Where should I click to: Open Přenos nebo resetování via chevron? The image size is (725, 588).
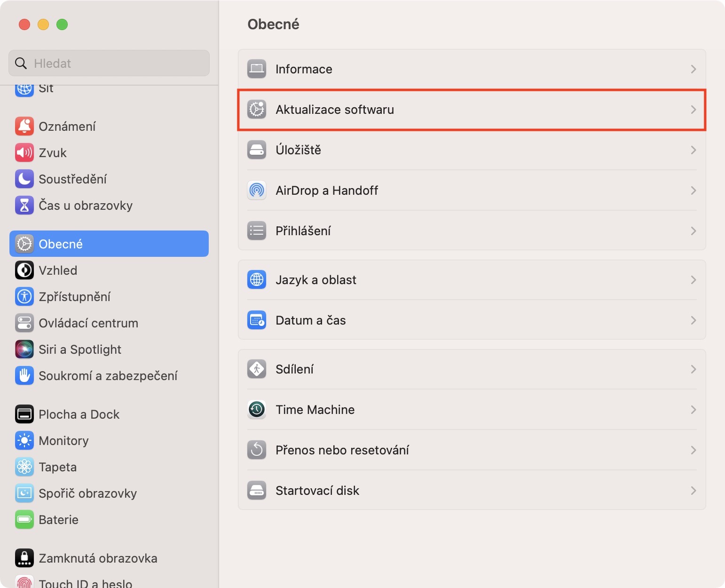693,450
